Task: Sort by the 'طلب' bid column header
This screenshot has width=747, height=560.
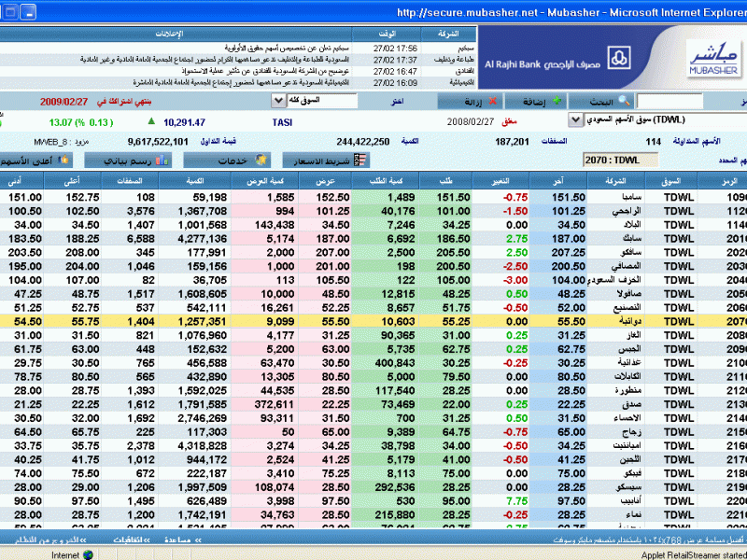Action: [x=446, y=181]
